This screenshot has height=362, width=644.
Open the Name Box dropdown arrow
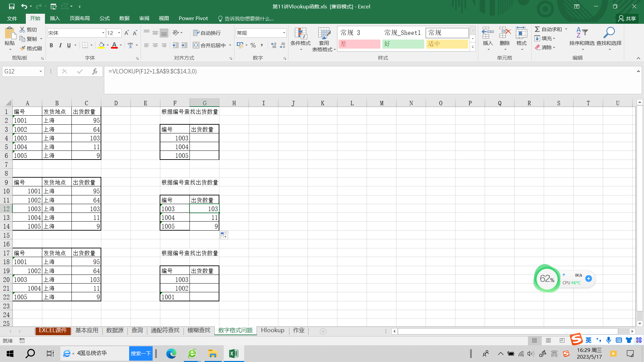tap(41, 71)
